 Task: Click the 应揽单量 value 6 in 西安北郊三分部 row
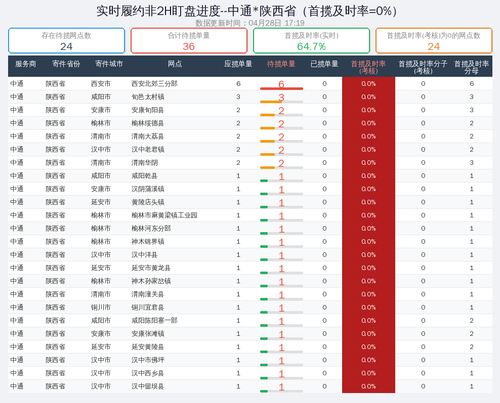tap(238, 84)
